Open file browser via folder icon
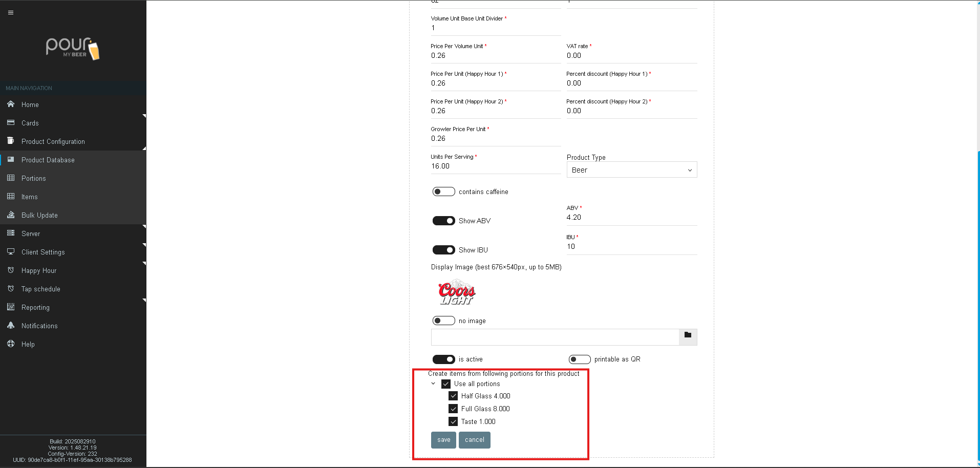 pyautogui.click(x=688, y=335)
